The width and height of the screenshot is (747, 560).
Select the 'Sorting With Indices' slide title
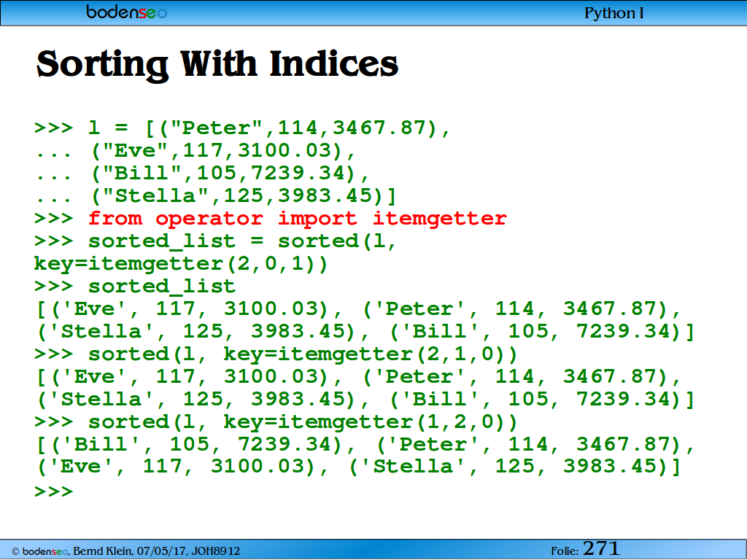point(217,64)
